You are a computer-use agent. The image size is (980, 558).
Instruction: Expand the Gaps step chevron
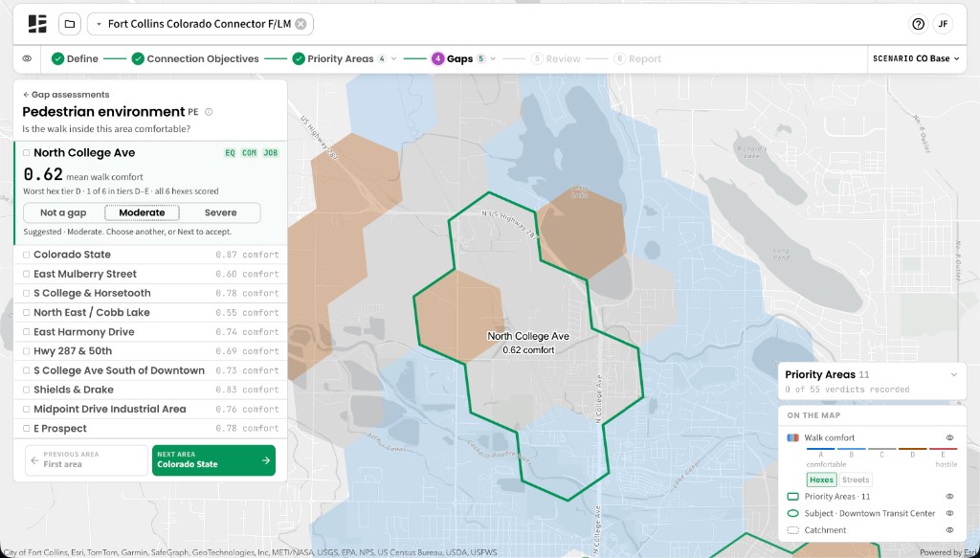(493, 58)
